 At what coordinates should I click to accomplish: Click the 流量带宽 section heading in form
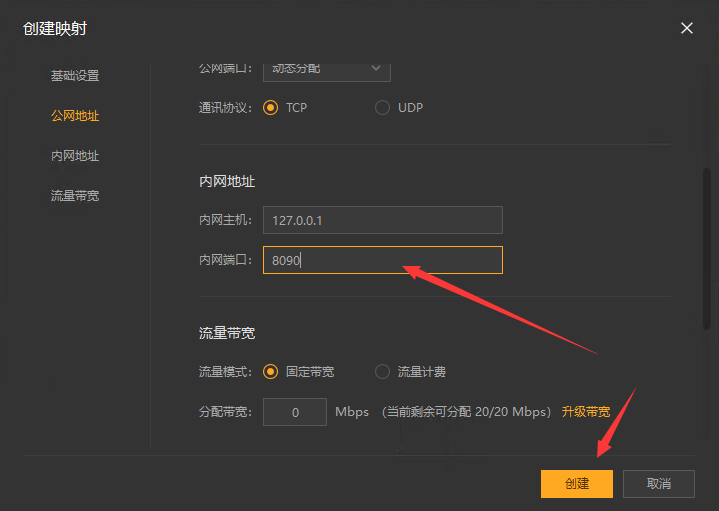pos(227,333)
